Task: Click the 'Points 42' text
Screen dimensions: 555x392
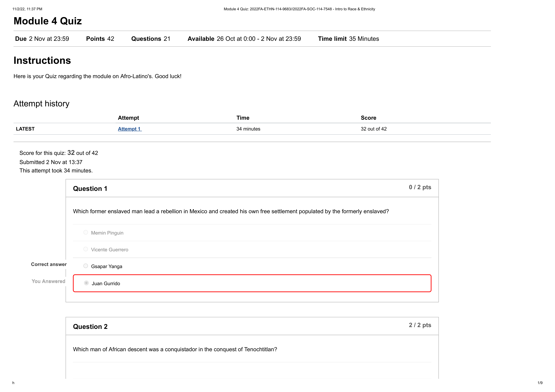Action: [x=100, y=39]
